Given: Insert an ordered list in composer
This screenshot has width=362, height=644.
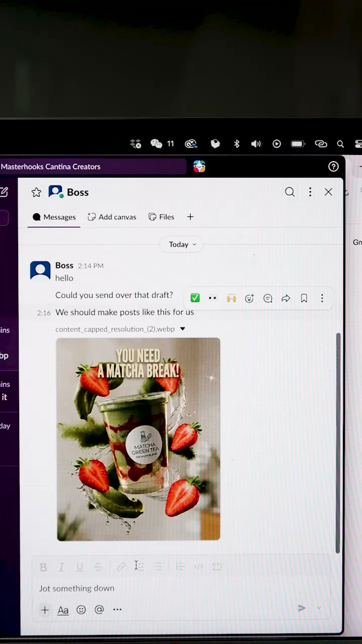Looking at the screenshot, I should (x=139, y=567).
